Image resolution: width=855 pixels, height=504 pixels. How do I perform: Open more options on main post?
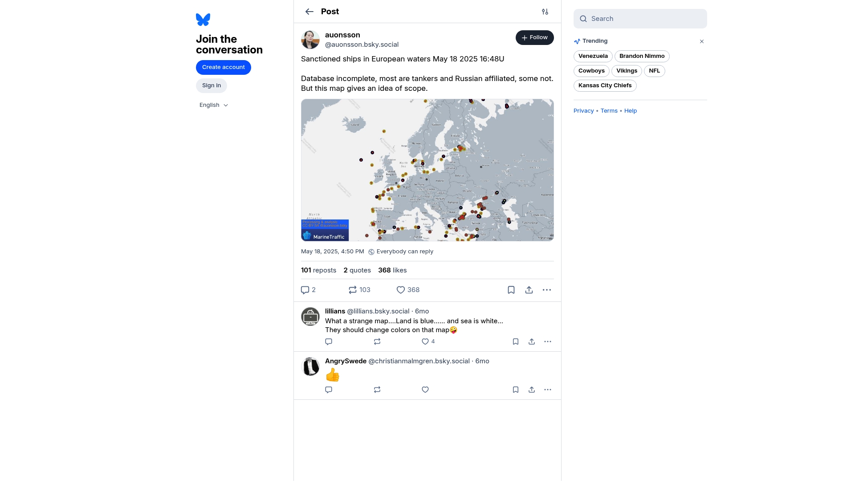tap(547, 290)
